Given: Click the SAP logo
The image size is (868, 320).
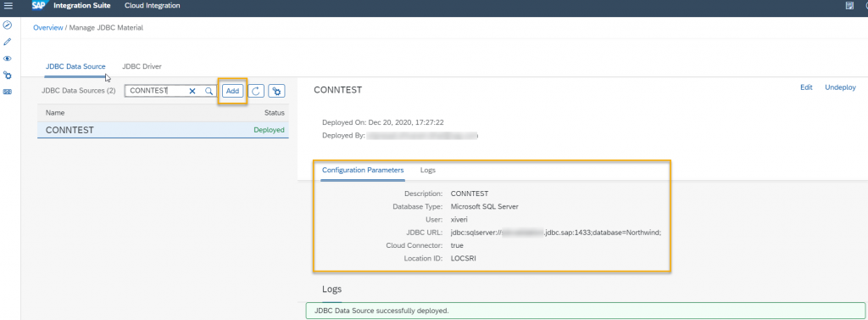Looking at the screenshot, I should pyautogui.click(x=39, y=6).
